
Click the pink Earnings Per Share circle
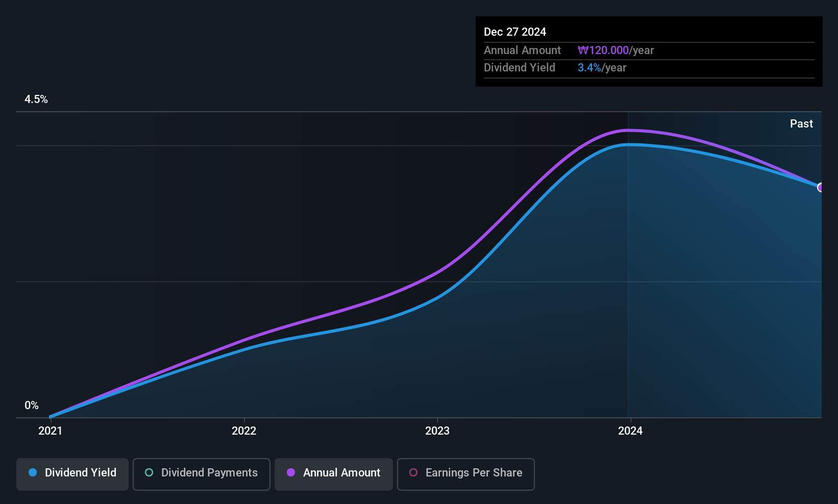click(x=413, y=472)
